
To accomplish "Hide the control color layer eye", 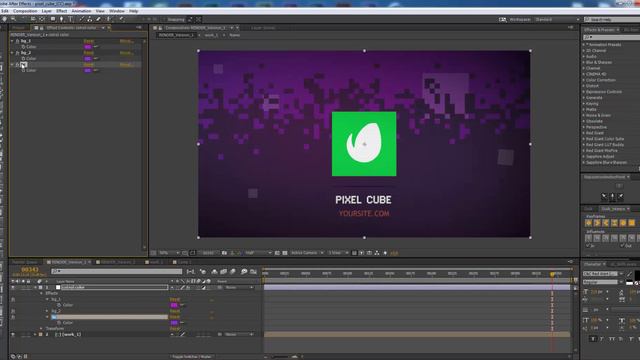I will (13, 287).
